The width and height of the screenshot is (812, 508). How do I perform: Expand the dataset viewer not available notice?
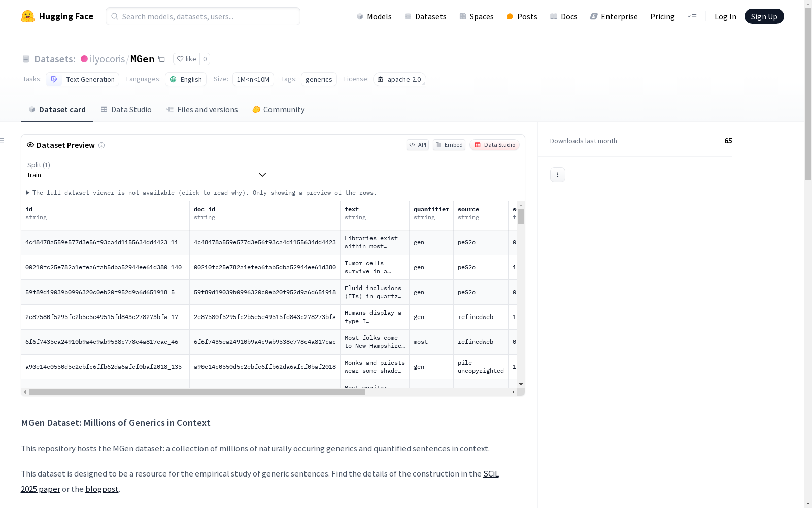201,193
